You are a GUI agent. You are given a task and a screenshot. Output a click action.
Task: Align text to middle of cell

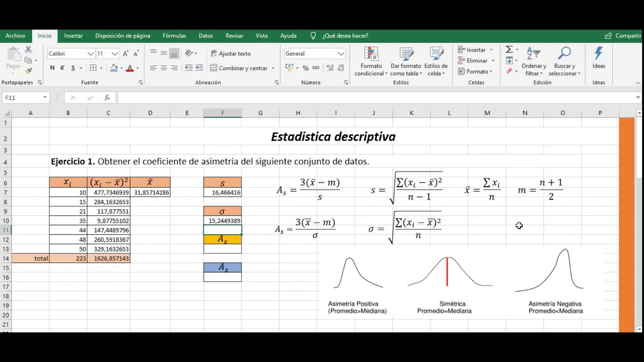click(x=164, y=53)
